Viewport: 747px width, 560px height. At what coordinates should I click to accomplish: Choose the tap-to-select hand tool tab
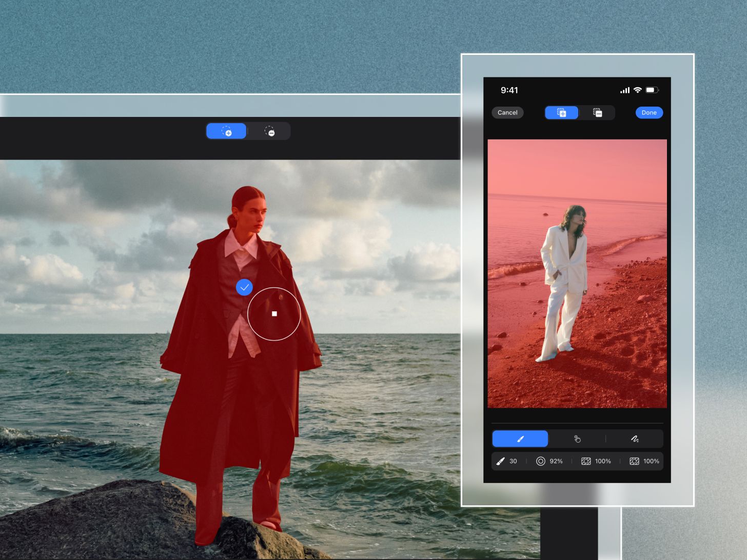pos(577,439)
